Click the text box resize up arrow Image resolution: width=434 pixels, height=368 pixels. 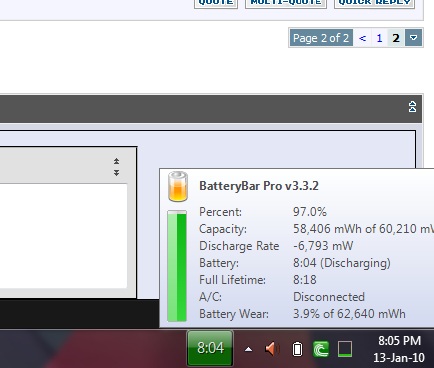click(x=116, y=161)
